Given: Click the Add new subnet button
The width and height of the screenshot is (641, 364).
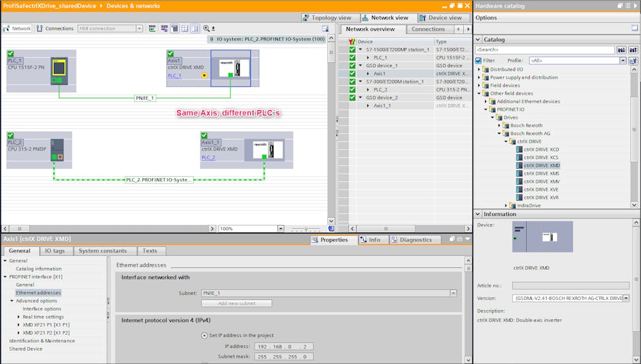Looking at the screenshot, I should tap(236, 303).
